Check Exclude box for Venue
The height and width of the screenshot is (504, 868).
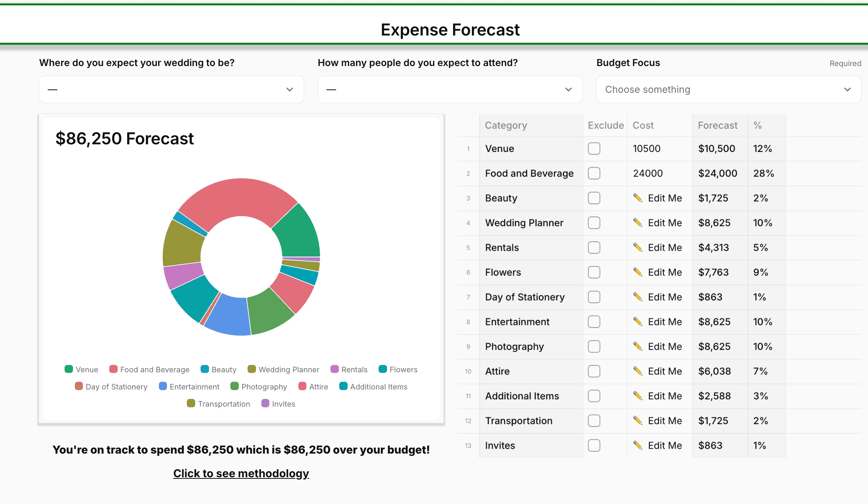coord(594,149)
